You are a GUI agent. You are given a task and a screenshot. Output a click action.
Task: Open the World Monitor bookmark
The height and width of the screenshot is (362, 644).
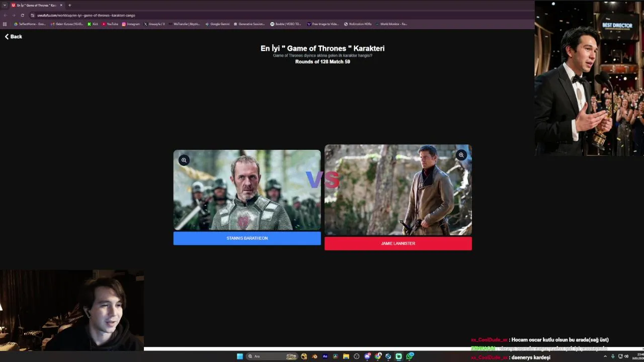point(391,24)
